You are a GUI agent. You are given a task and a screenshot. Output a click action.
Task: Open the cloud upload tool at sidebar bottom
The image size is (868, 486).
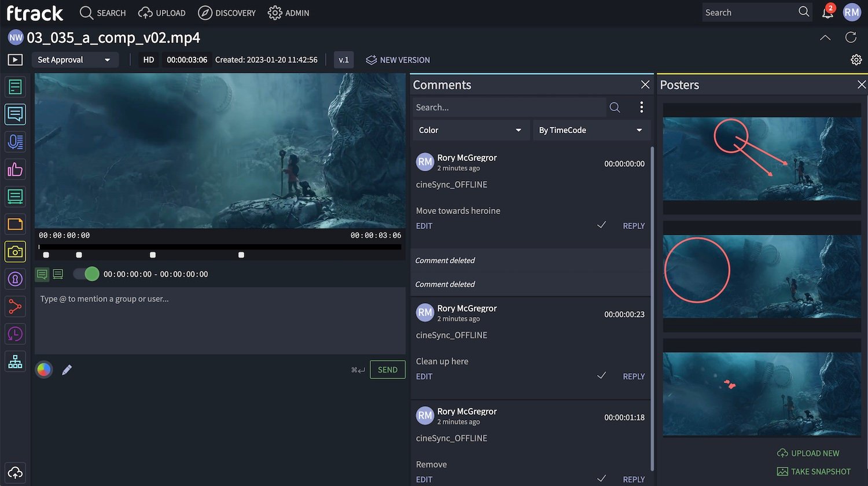tap(15, 473)
